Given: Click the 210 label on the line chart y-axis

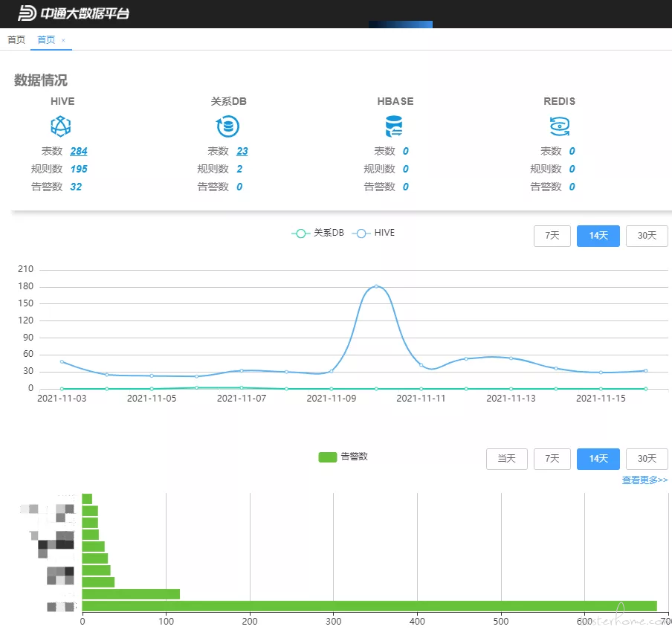Looking at the screenshot, I should tap(26, 269).
